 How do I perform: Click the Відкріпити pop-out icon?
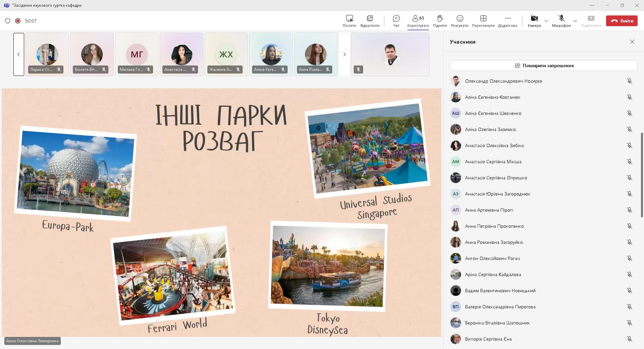coord(370,18)
